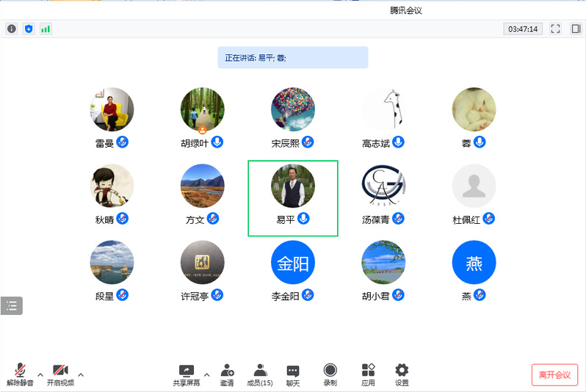Screen dimensions: 586x392
Task: Click the meeting info icon
Action: pyautogui.click(x=11, y=29)
